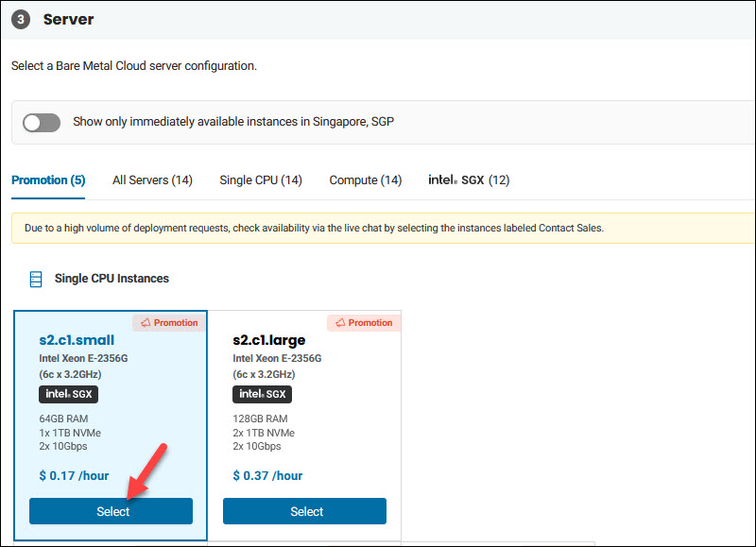Viewport: 756px width, 547px height.
Task: Click 2x 10Gbps on the s2.c1.small card
Action: [63, 446]
